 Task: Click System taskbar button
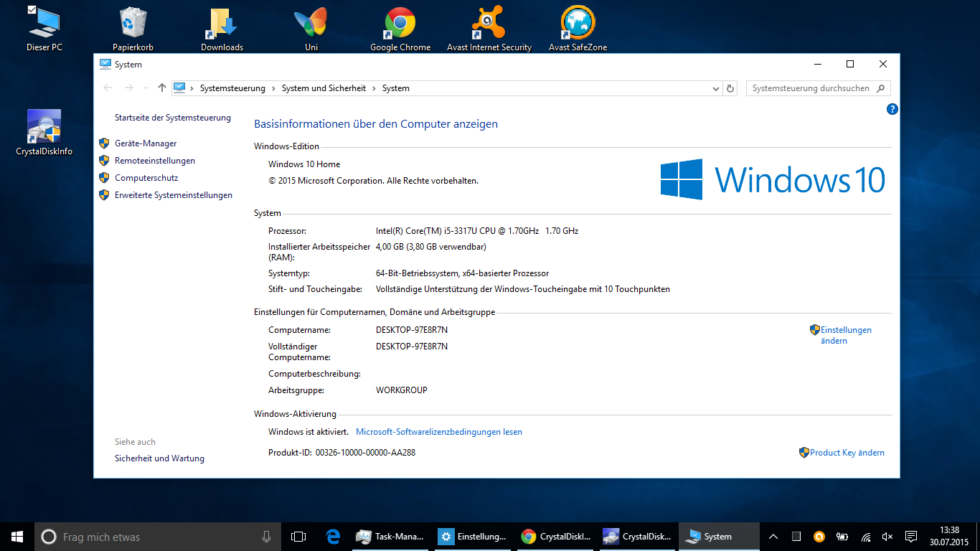coord(720,537)
